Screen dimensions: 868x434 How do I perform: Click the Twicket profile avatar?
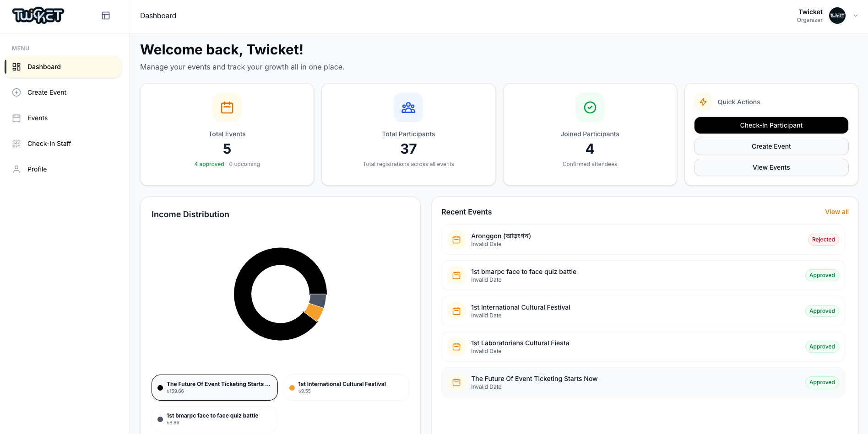pos(837,16)
